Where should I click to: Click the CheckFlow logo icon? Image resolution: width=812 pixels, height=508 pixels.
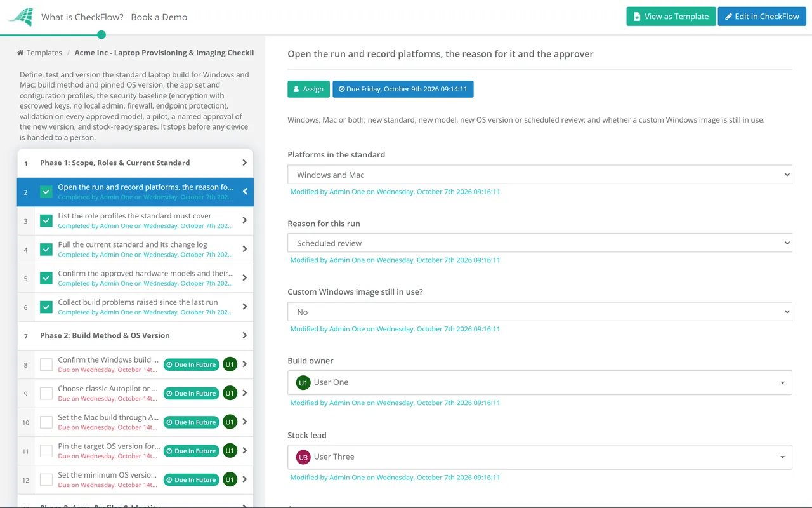point(20,17)
